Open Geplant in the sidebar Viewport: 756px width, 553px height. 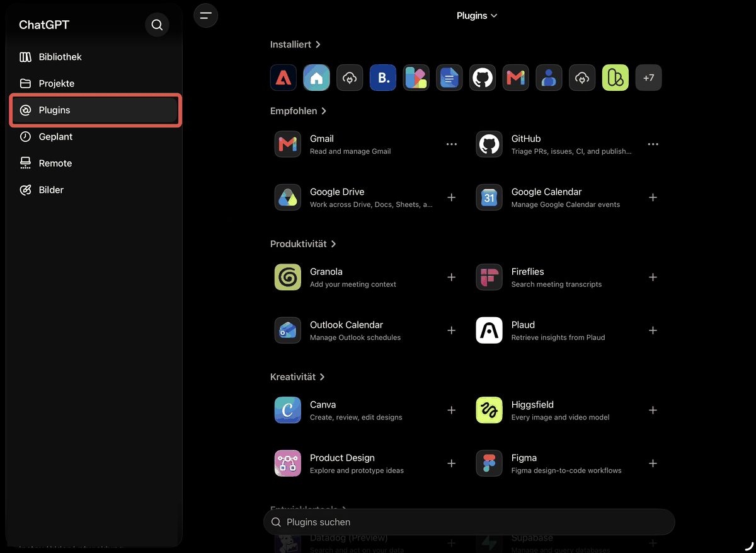tap(95, 136)
